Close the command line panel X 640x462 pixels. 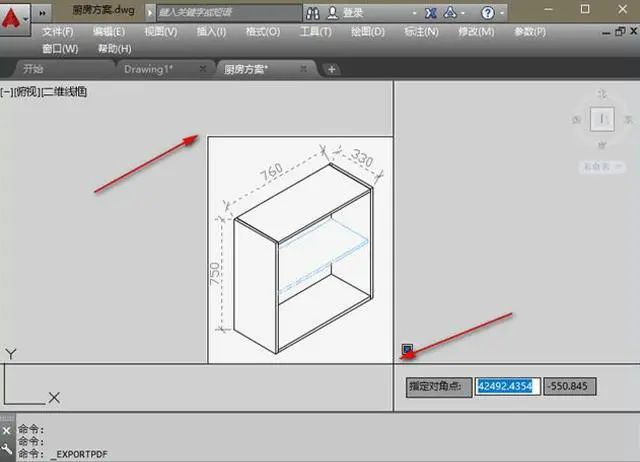pos(7,431)
